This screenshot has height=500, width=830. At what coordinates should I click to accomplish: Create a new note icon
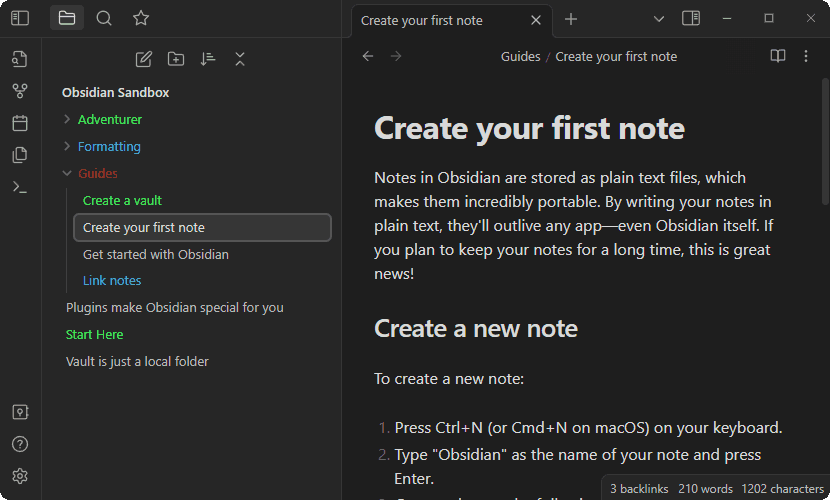[143, 59]
